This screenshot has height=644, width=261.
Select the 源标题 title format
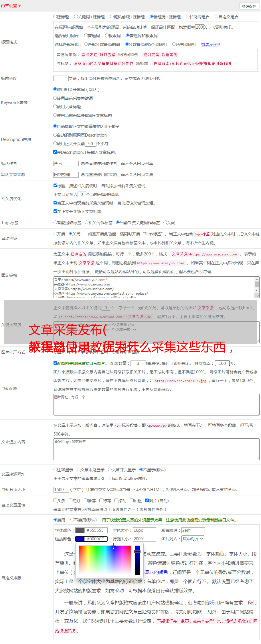(x=55, y=17)
